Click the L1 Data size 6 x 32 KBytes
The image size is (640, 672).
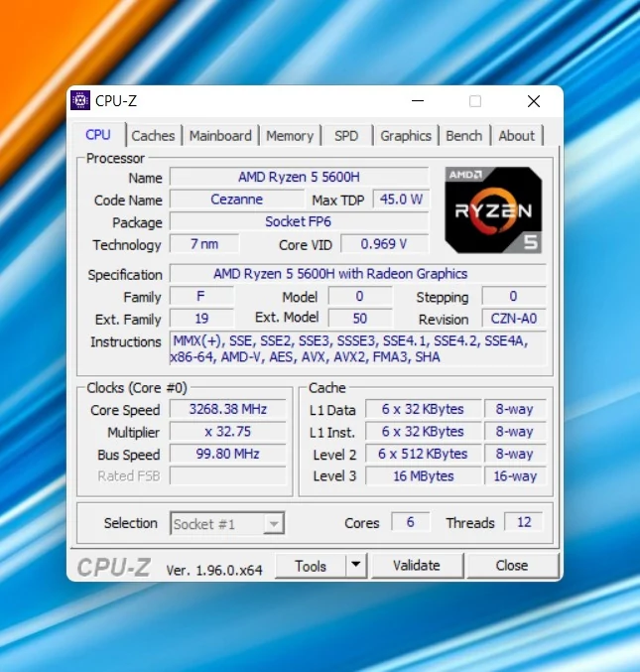pyautogui.click(x=424, y=409)
